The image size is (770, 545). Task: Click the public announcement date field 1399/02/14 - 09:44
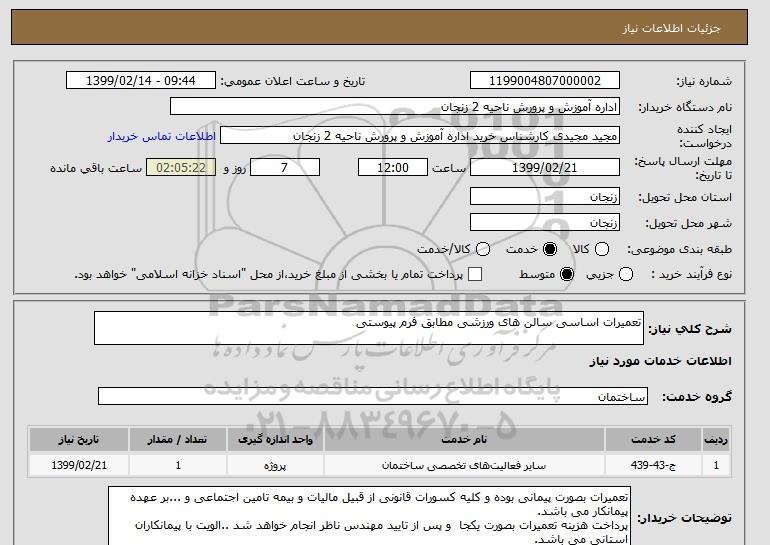141,81
